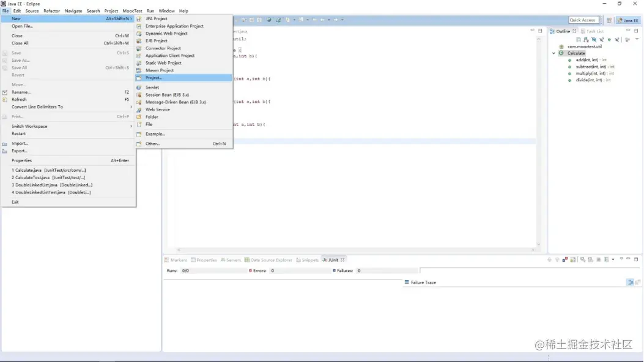Click JUnit stop test run icon

(598, 260)
